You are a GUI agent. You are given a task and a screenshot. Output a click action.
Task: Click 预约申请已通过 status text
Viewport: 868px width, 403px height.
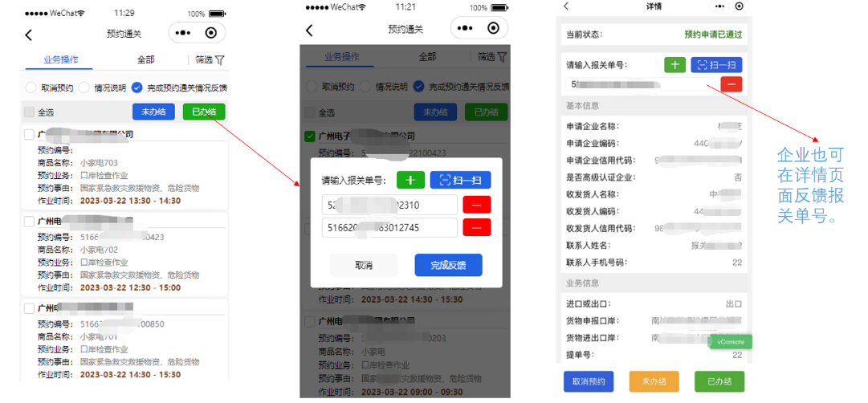pos(713,35)
